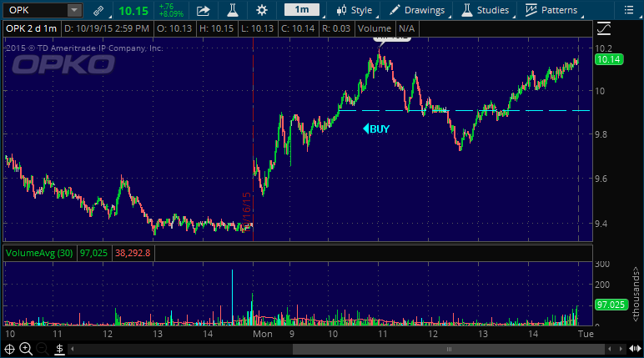The width and height of the screenshot is (644, 358).
Task: Click the expand time axis arrows icon
Action: point(636,349)
